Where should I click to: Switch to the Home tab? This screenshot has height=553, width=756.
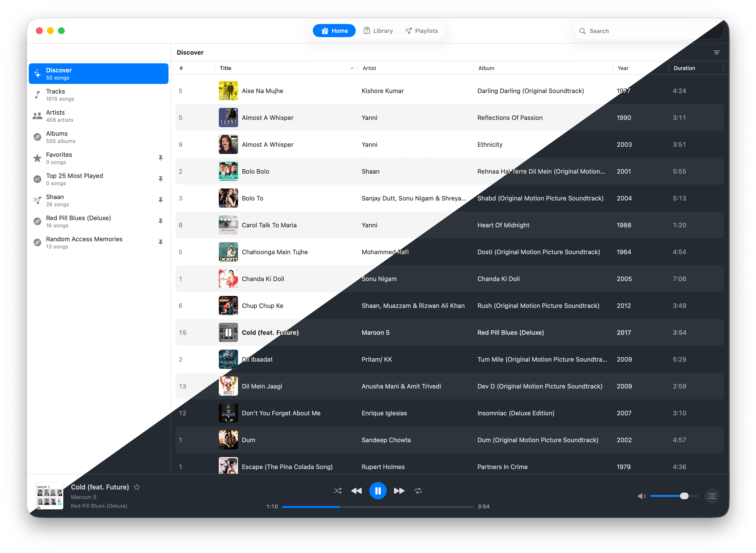pos(334,31)
